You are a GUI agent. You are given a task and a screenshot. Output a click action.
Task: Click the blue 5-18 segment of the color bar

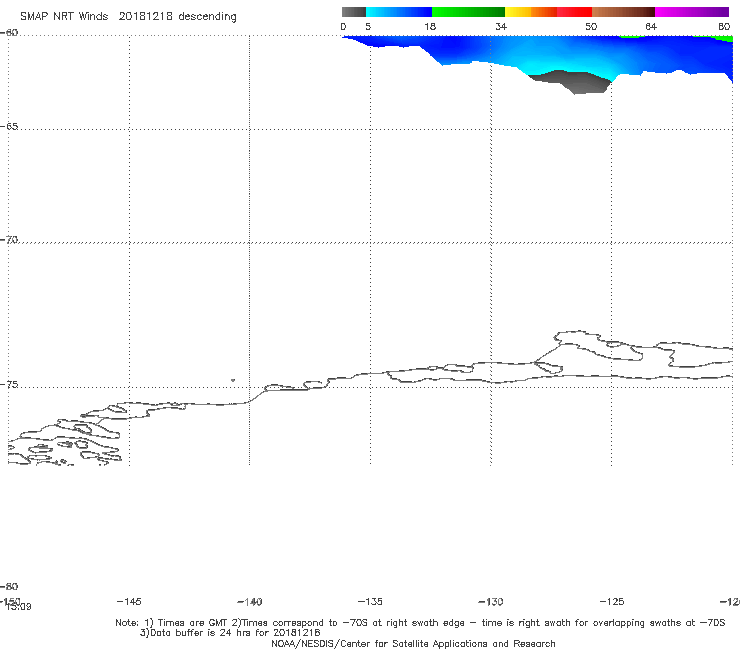pos(399,12)
